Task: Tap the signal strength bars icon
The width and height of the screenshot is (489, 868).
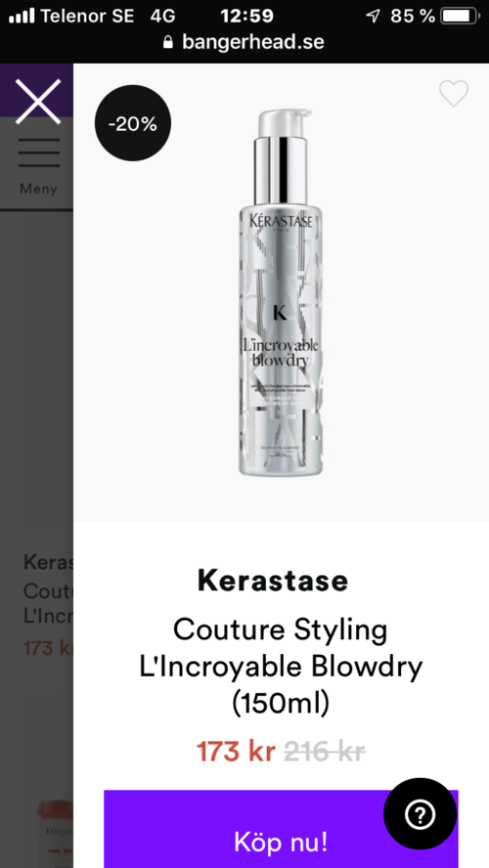Action: 22,16
